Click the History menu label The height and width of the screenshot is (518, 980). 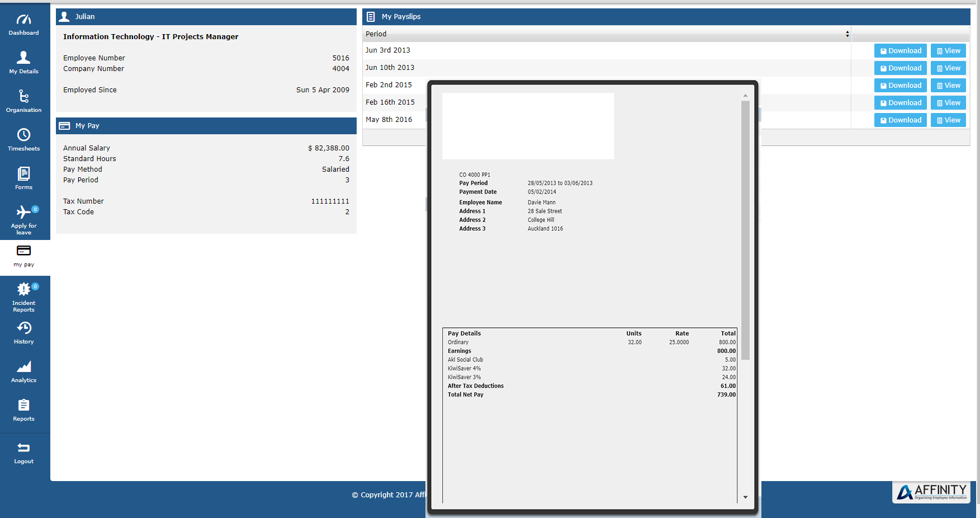pyautogui.click(x=23, y=342)
